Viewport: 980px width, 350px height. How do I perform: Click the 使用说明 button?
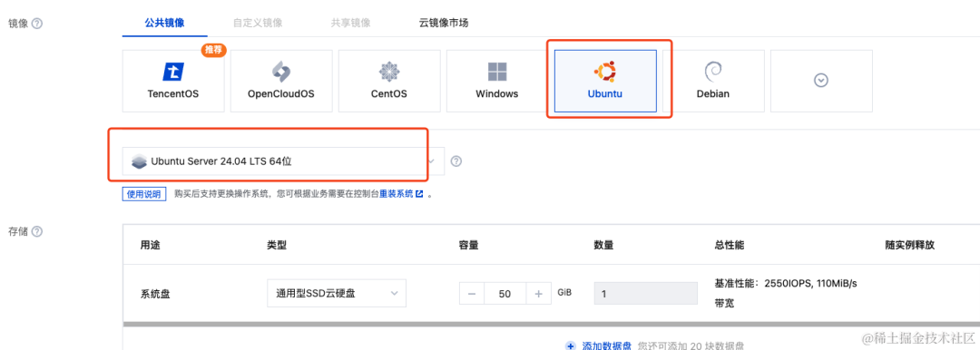coord(144,194)
